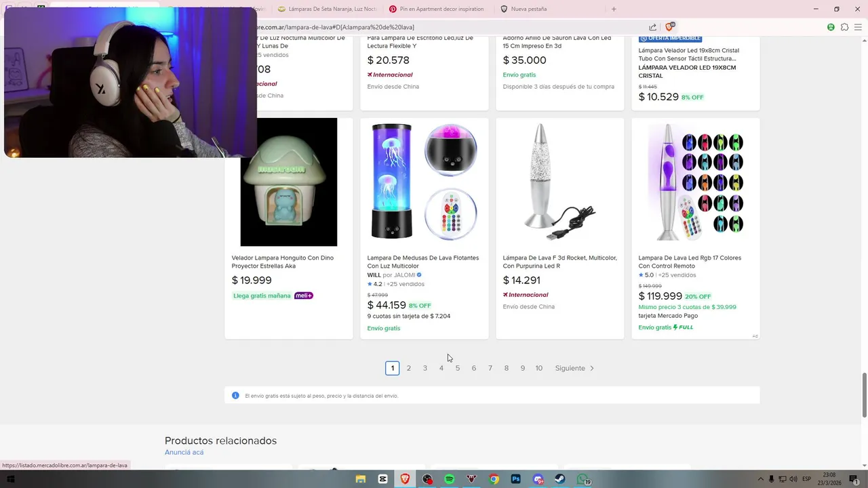Open a new tab with the plus button
Viewport: 868px width, 488px height.
pos(614,9)
